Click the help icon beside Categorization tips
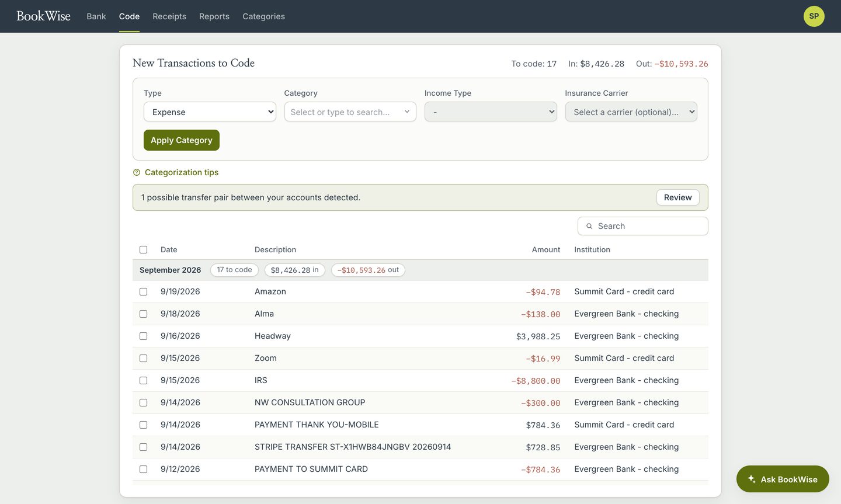The width and height of the screenshot is (841, 504). pos(137,172)
